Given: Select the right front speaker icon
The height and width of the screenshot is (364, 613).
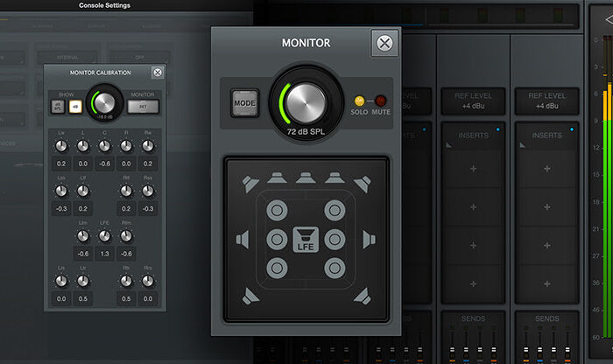Looking at the screenshot, I should click(x=335, y=178).
